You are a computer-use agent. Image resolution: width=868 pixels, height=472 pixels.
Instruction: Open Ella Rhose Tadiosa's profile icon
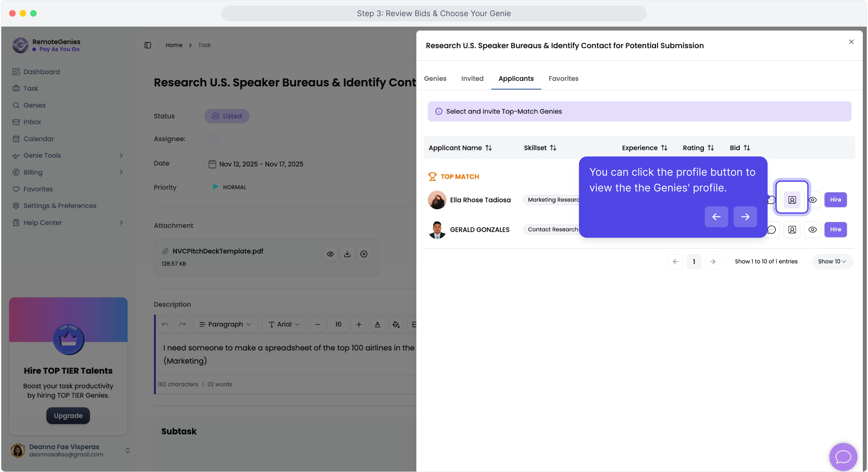point(792,200)
